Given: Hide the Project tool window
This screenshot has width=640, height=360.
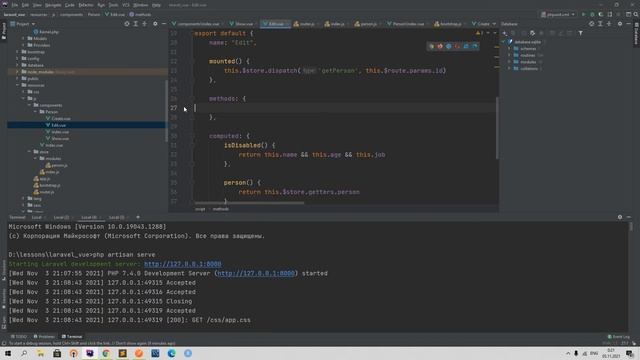Looking at the screenshot, I should [x=164, y=24].
